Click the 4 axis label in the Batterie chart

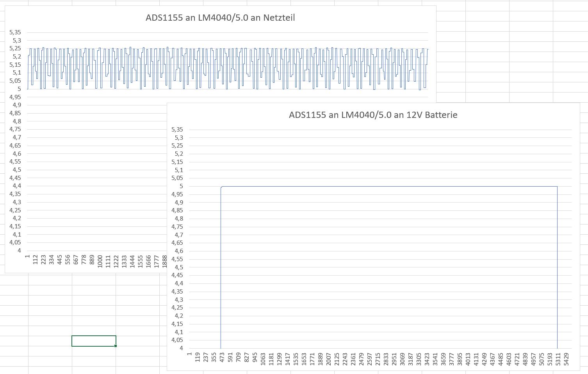pos(181,348)
